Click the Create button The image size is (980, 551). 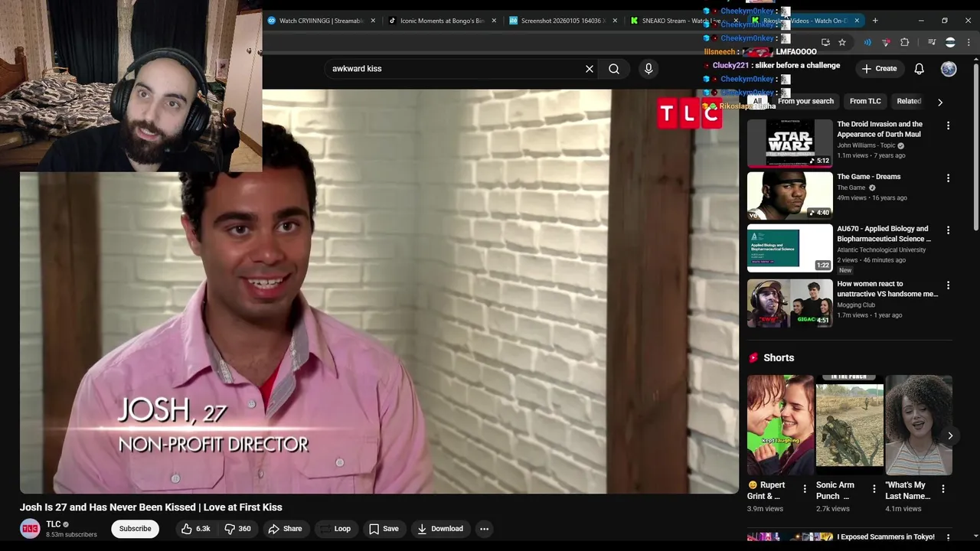[x=878, y=69]
